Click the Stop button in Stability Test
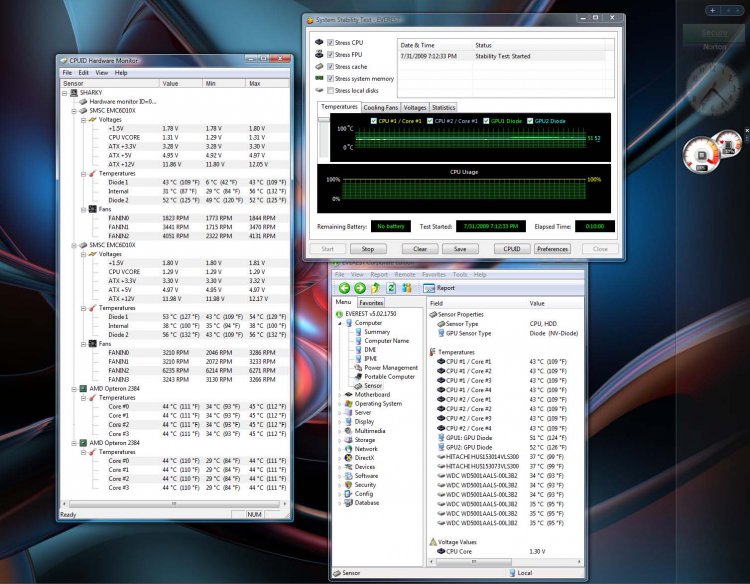Screen dimensions: 750x584 pos(368,249)
